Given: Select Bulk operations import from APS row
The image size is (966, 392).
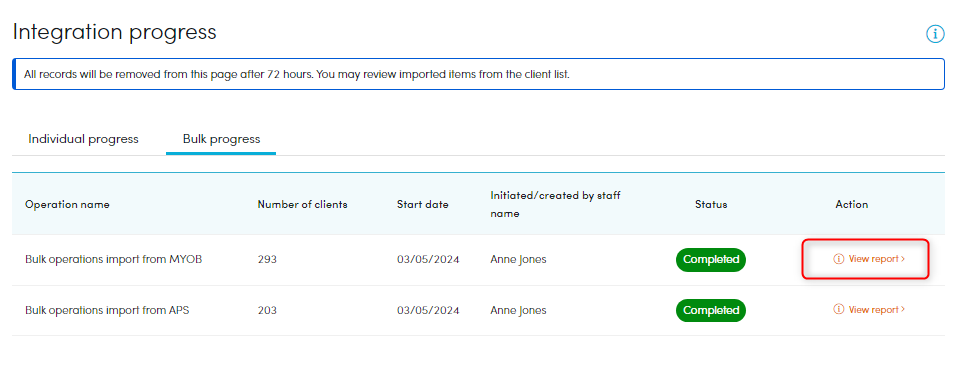Looking at the screenshot, I should pos(478,311).
